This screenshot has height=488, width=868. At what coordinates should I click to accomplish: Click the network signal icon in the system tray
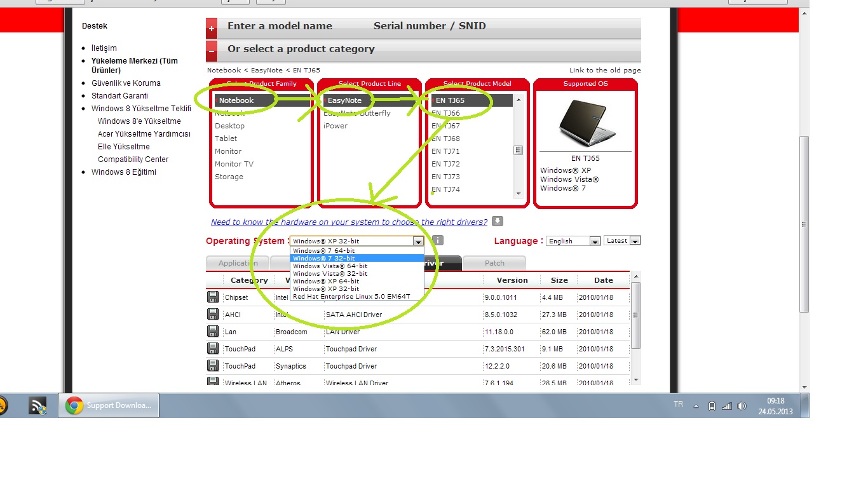pos(727,406)
